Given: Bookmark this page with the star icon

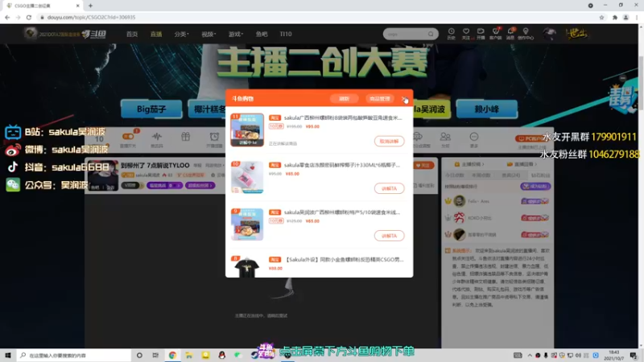Looking at the screenshot, I should click(601, 17).
